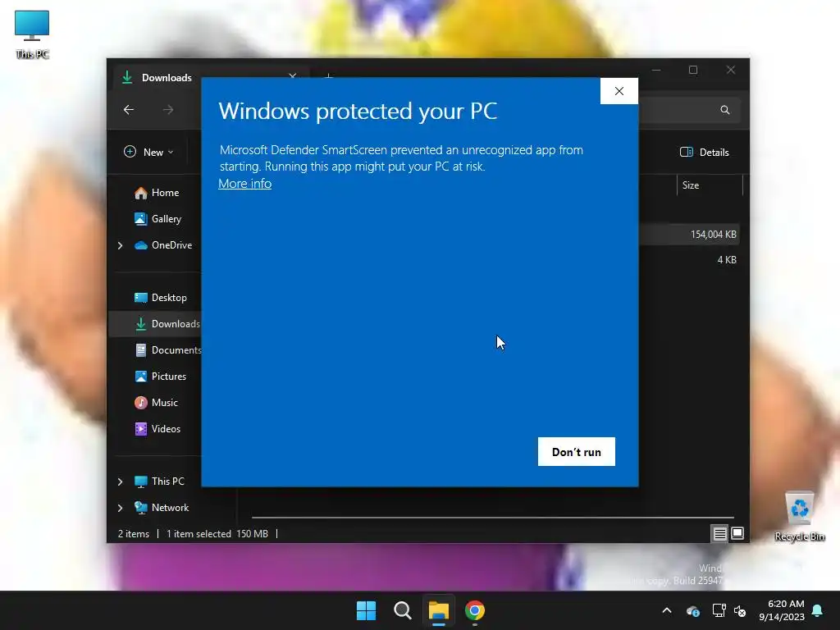This screenshot has width=840, height=630.
Task: Expand the OneDrive tree node
Action: (x=120, y=245)
